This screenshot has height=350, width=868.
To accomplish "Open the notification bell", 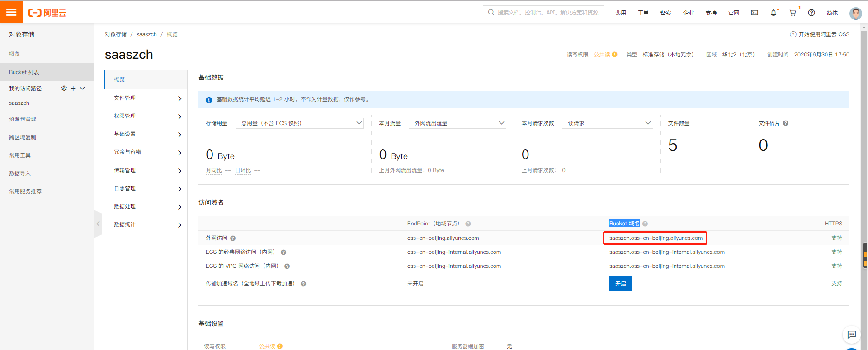I will pos(774,13).
